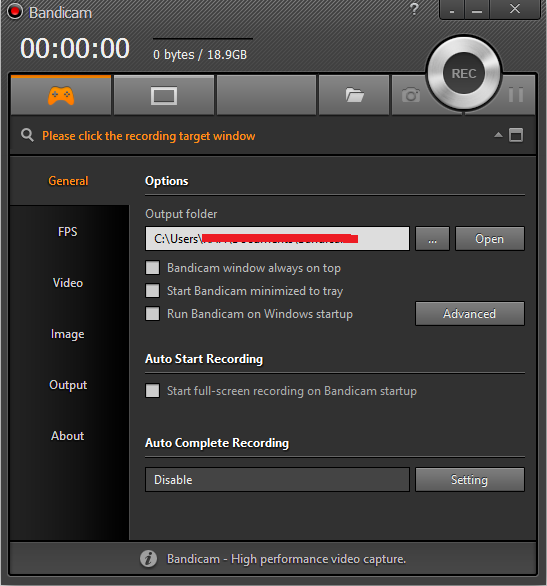Open the About tab
547x586 pixels.
click(x=68, y=436)
